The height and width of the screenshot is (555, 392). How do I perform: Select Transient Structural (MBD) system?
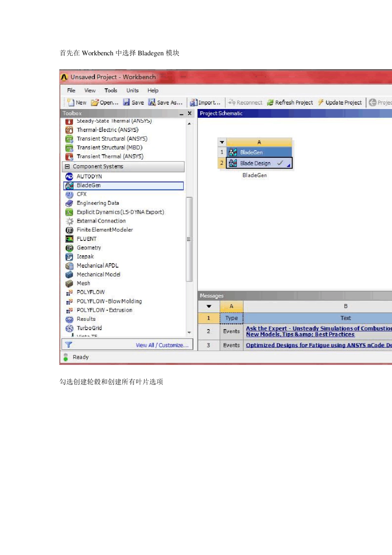[x=109, y=147]
